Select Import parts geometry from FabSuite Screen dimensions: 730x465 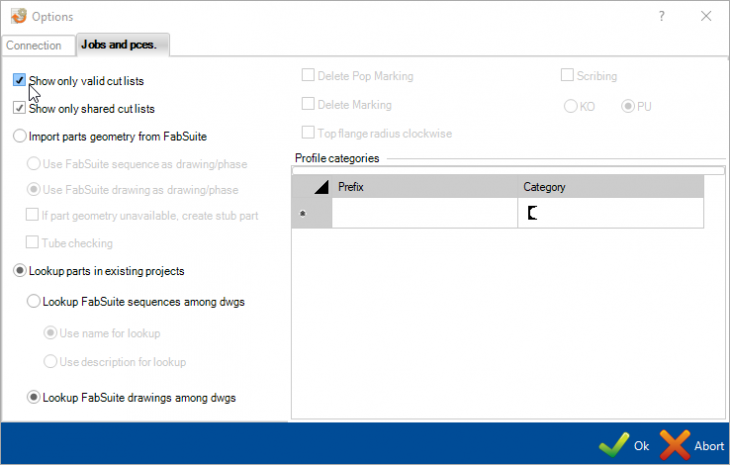[20, 135]
